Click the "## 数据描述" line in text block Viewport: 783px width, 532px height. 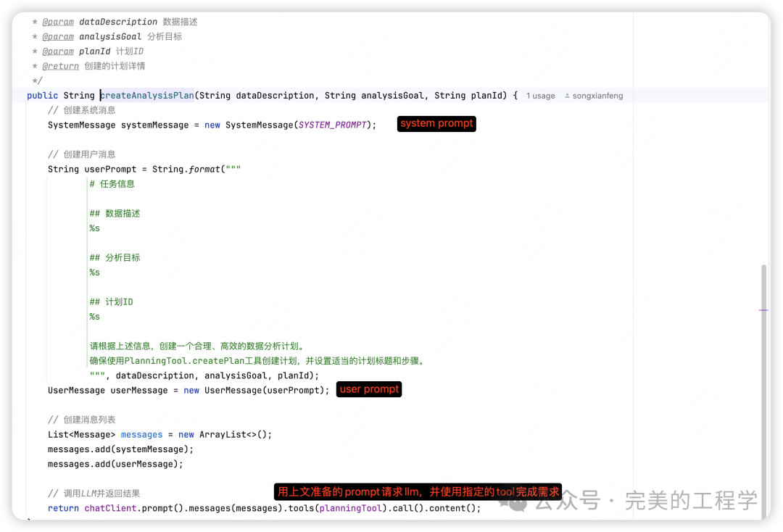[115, 214]
